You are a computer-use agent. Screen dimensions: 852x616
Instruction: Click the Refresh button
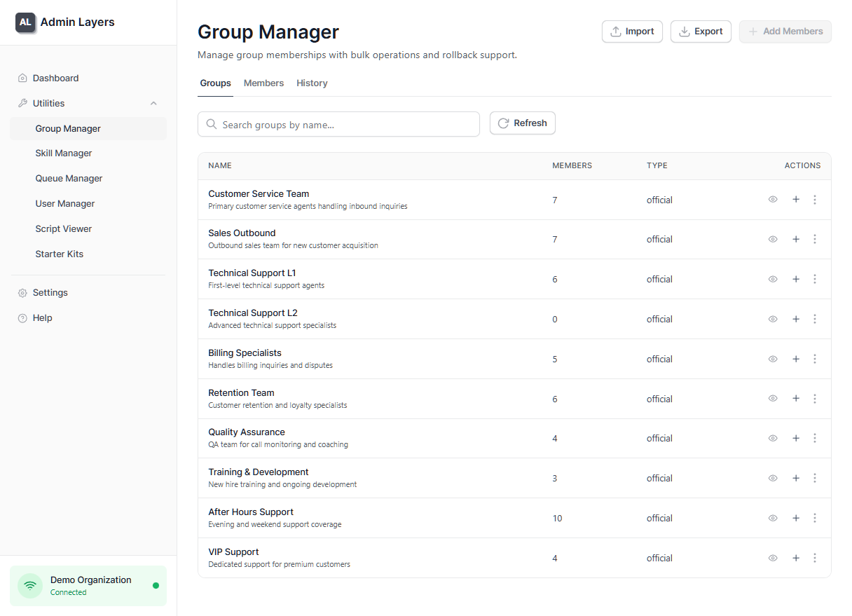tap(522, 123)
